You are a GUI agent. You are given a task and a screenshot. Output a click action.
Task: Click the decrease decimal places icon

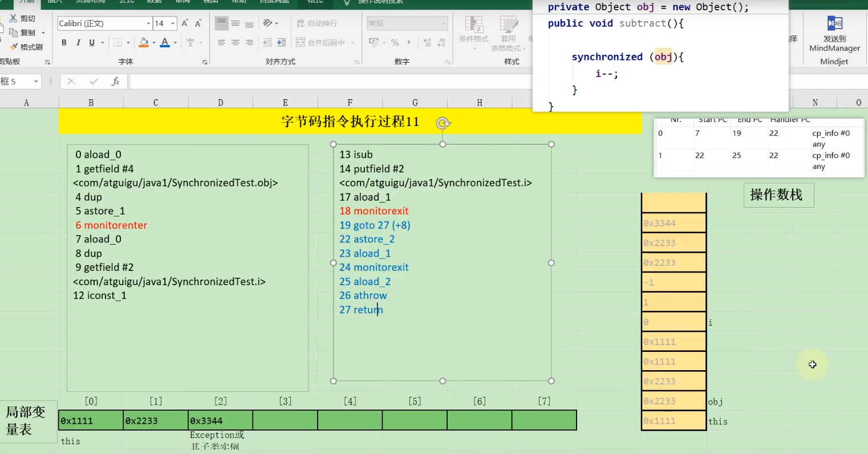coord(441,43)
